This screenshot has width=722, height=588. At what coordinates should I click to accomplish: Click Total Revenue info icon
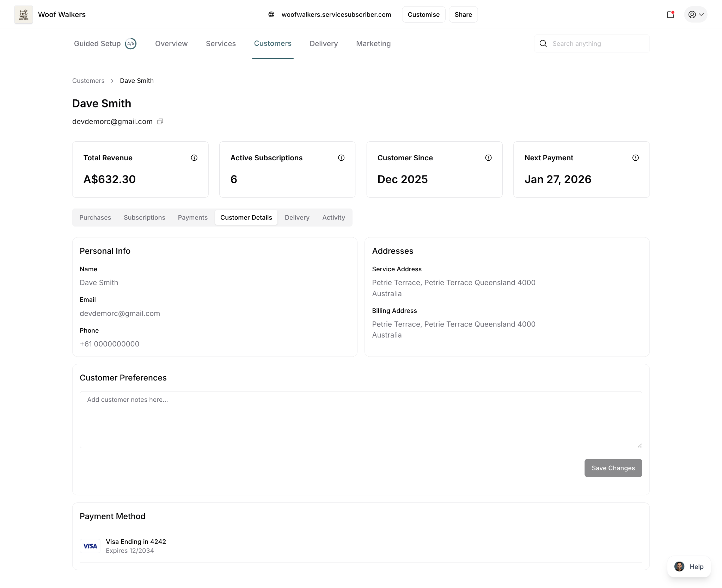(194, 158)
